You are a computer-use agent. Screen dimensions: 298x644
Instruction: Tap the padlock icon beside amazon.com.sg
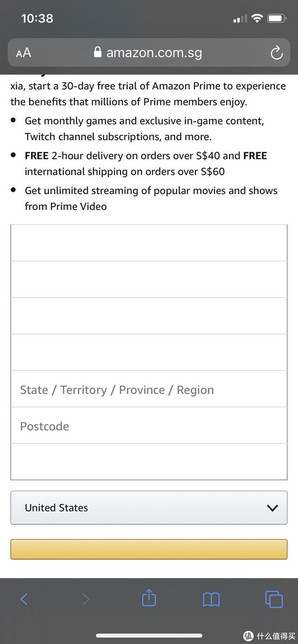(98, 52)
